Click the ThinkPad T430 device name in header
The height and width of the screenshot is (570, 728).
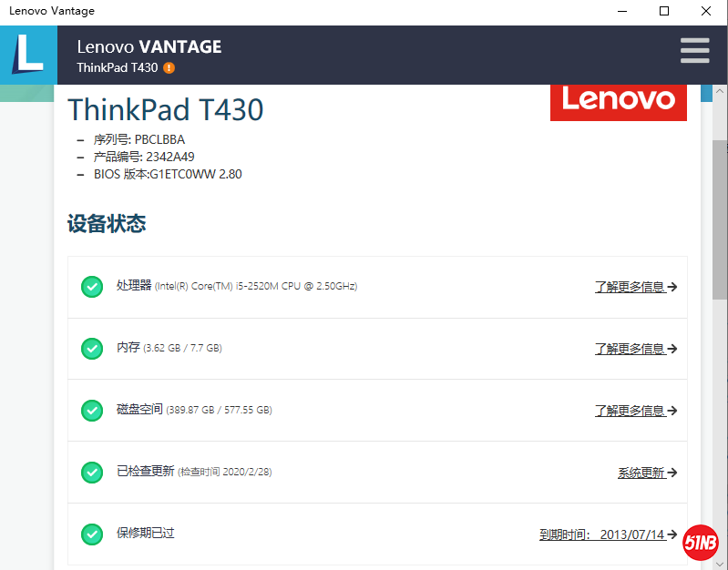[x=118, y=68]
